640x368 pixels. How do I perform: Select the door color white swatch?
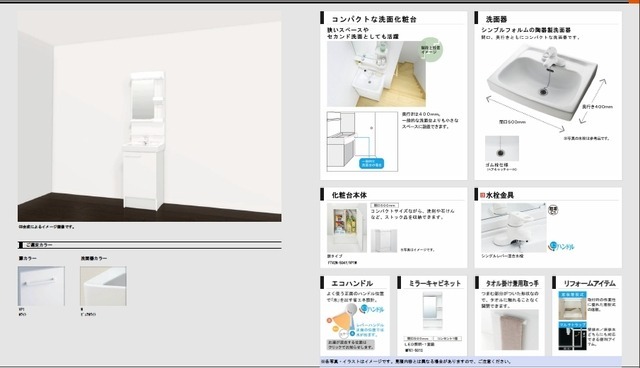pos(41,286)
